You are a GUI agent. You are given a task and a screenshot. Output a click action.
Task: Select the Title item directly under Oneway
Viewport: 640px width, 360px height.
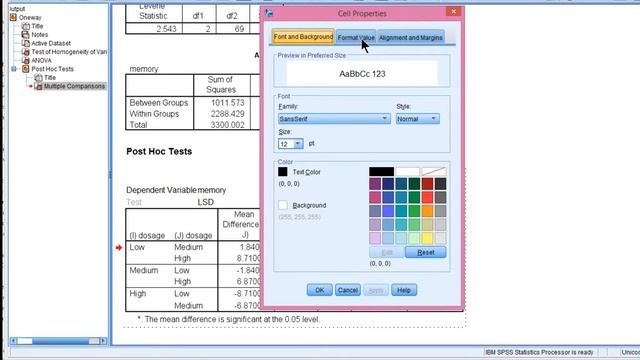click(x=37, y=26)
